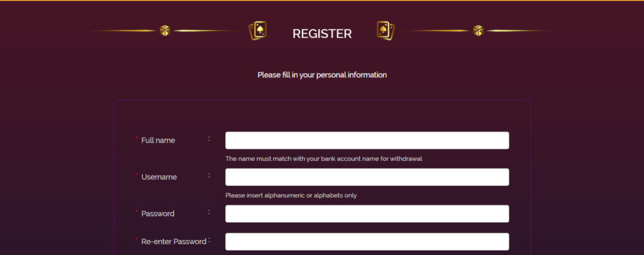
Task: Click the REGISTER heading
Action: pos(322,33)
